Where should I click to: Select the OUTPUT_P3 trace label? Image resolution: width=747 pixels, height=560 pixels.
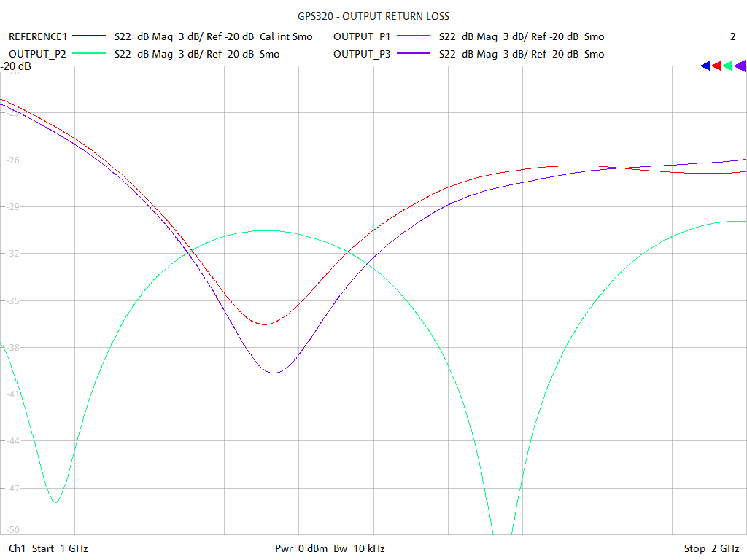(x=362, y=54)
